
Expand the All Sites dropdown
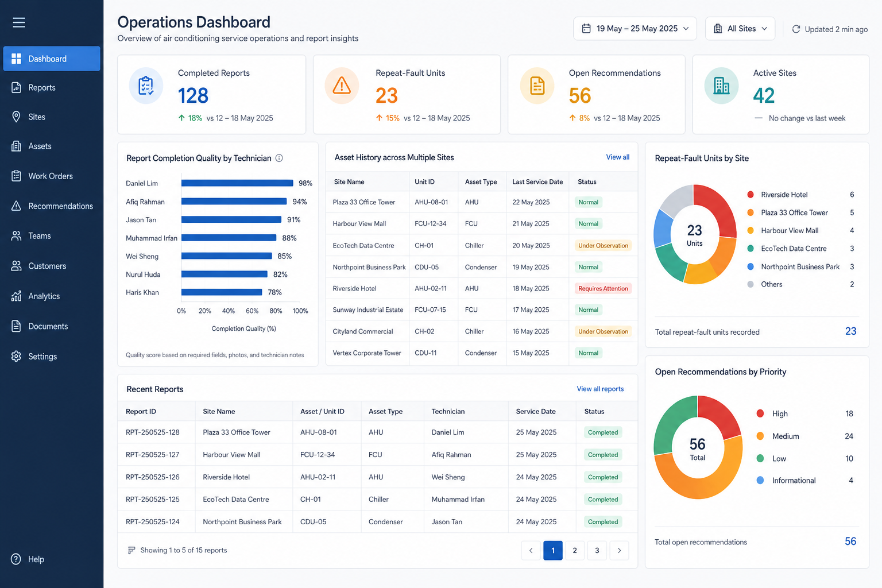740,28
